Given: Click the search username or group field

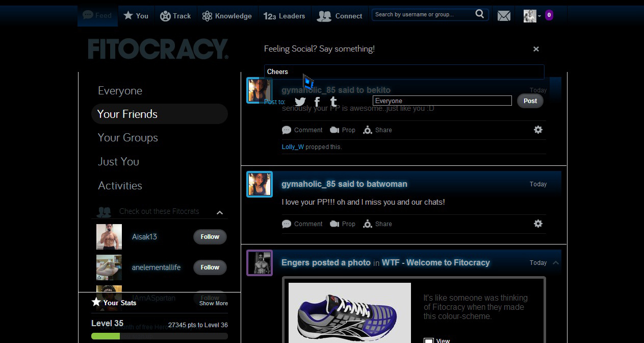Looking at the screenshot, I should click(423, 14).
